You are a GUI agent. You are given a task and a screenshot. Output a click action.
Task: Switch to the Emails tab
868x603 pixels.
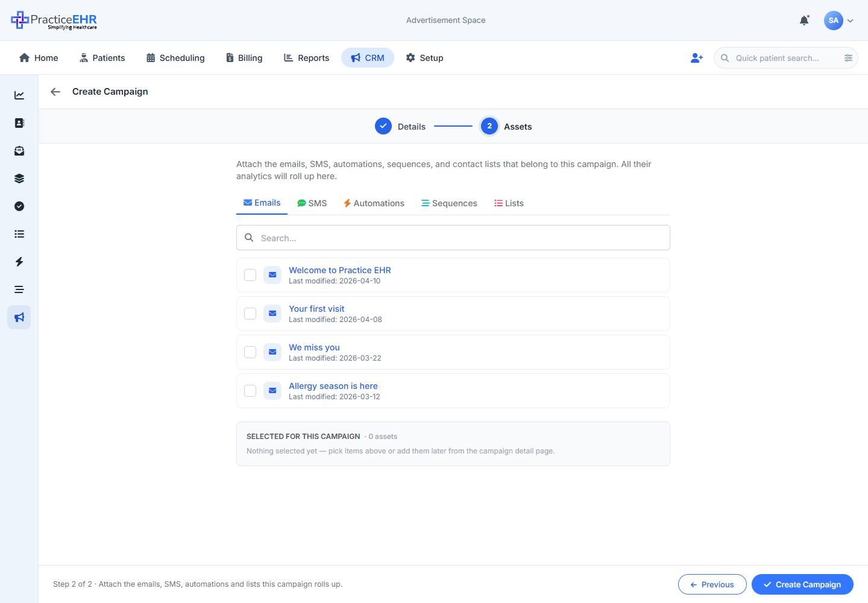262,203
